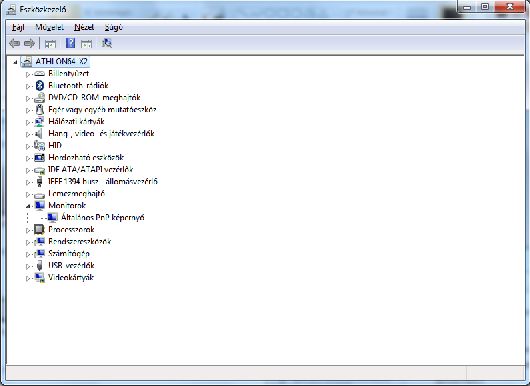Expand the Videokártyák node arrow
This screenshot has width=530, height=386.
pos(28,279)
